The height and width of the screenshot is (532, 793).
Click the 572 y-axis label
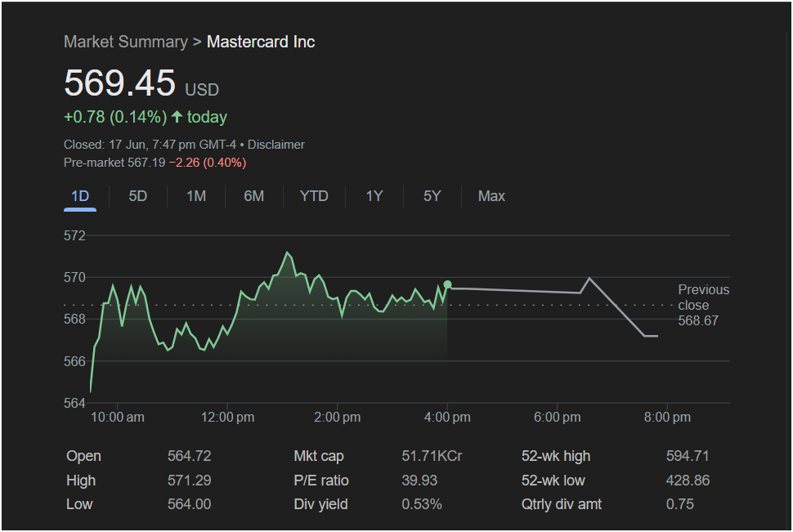coord(74,235)
